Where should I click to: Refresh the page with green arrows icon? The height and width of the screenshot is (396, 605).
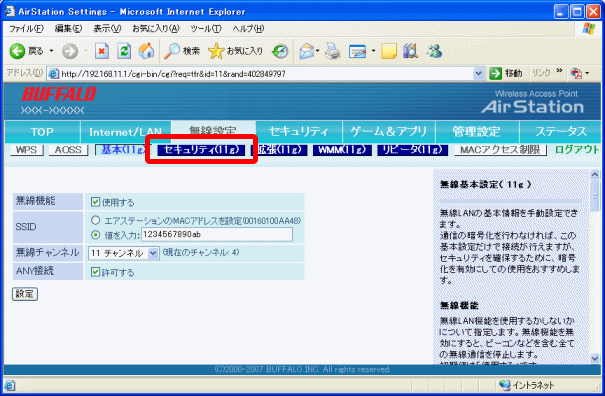click(x=124, y=51)
